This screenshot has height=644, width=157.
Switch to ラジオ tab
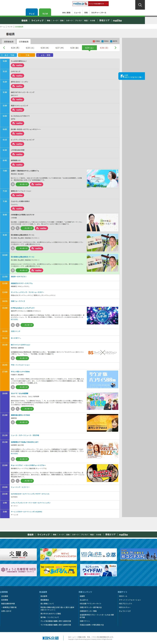point(45,13)
